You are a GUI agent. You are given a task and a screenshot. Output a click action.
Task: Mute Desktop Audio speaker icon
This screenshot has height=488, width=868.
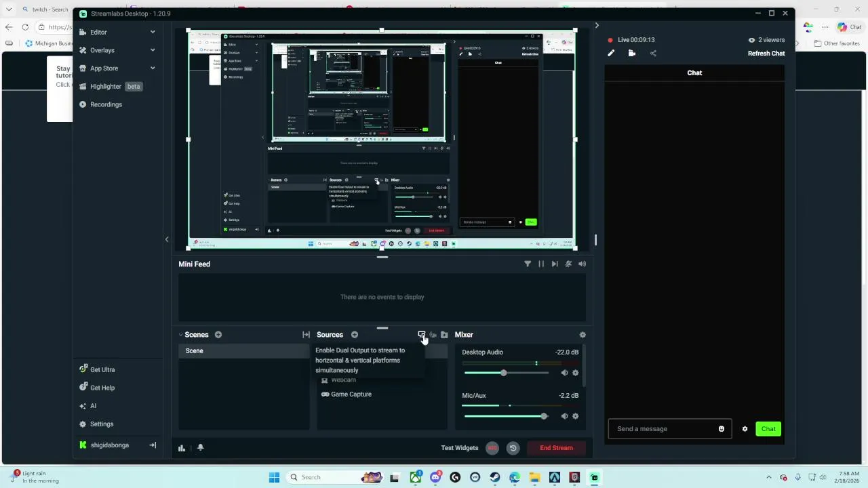(564, 373)
